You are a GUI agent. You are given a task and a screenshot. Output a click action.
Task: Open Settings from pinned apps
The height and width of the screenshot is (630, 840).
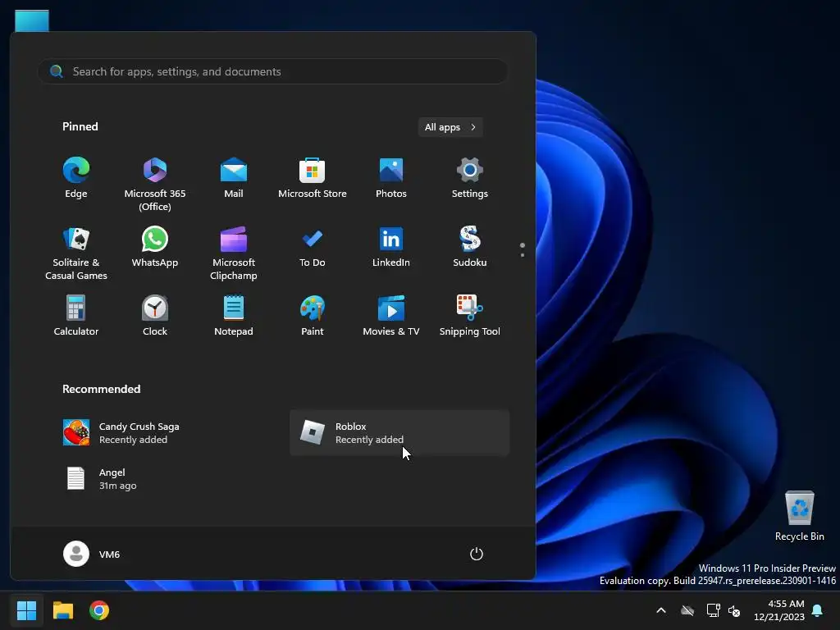coord(470,178)
